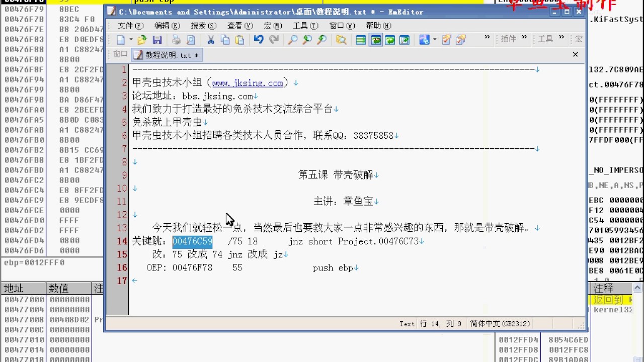Click the 宏 toolbar label
644x362 pixels.
pos(579,39)
